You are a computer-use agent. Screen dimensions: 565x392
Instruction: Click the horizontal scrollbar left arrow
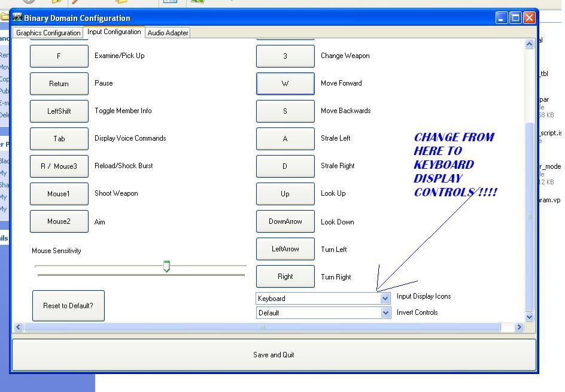19,327
